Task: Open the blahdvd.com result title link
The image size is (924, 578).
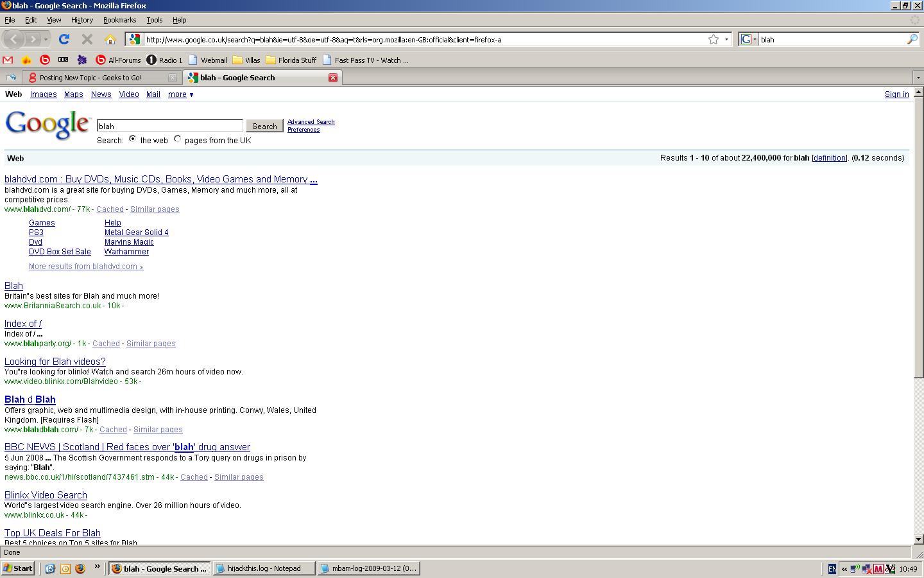Action: pyautogui.click(x=161, y=179)
